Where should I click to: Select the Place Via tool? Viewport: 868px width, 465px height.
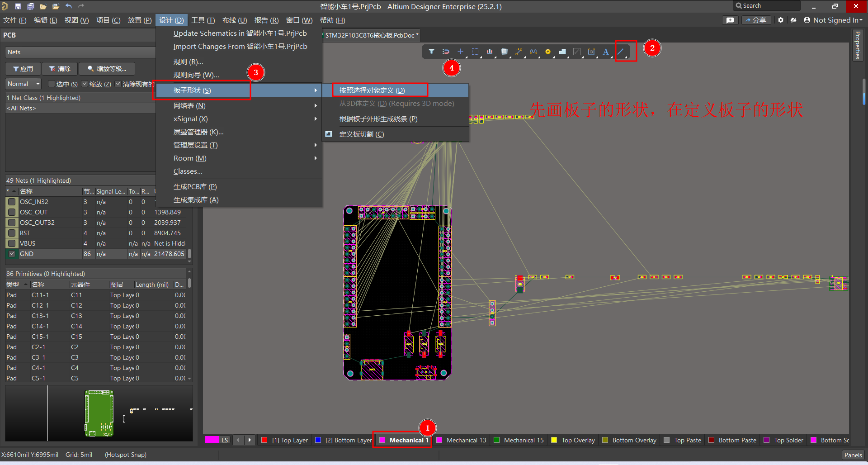pos(548,52)
